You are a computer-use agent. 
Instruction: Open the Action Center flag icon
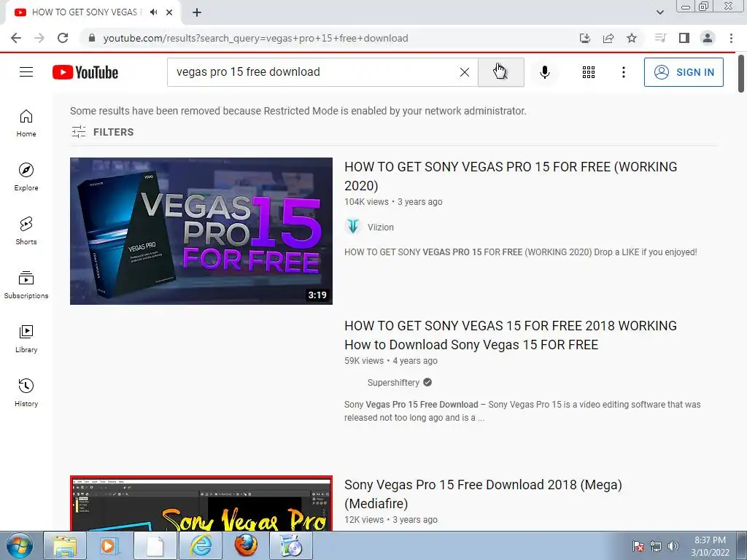pos(638,546)
